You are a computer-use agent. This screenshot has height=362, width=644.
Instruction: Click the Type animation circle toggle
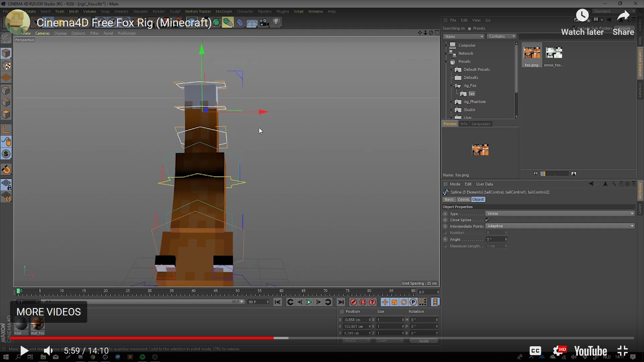445,214
